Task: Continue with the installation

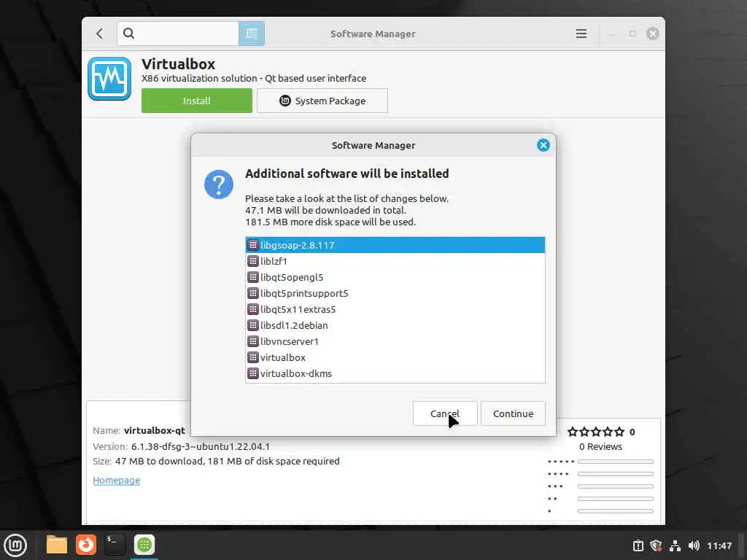Action: pyautogui.click(x=513, y=414)
